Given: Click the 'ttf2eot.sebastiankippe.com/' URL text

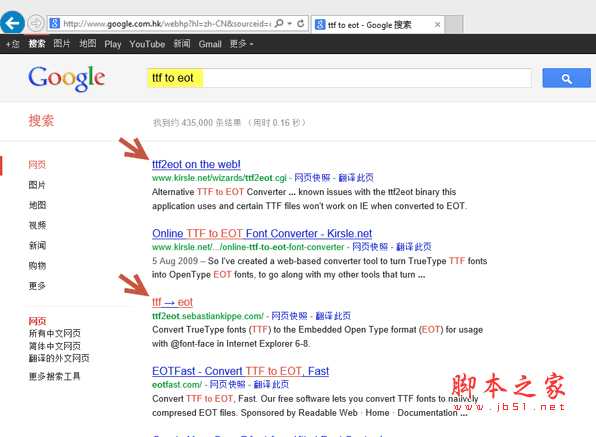Looking at the screenshot, I should click(x=208, y=316).
